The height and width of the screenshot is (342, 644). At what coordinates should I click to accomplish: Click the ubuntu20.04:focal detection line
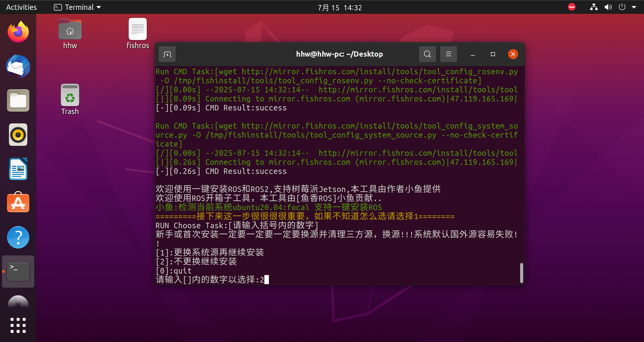(x=269, y=207)
